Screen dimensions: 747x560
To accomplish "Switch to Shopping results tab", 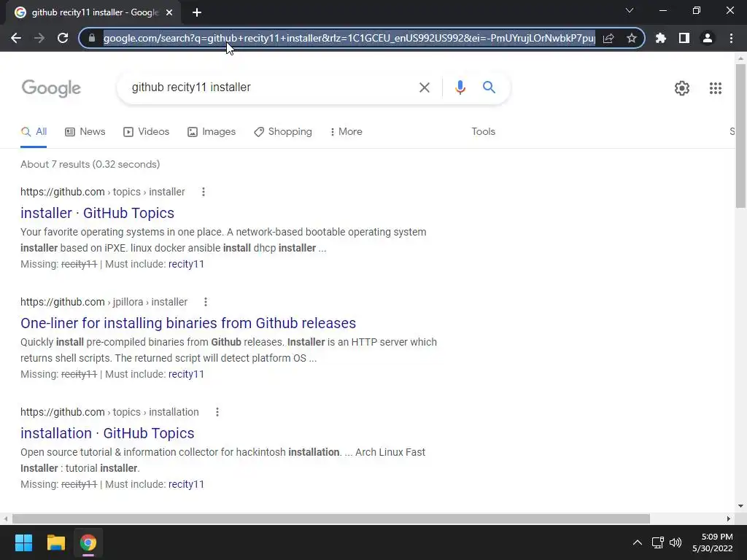I will point(283,132).
